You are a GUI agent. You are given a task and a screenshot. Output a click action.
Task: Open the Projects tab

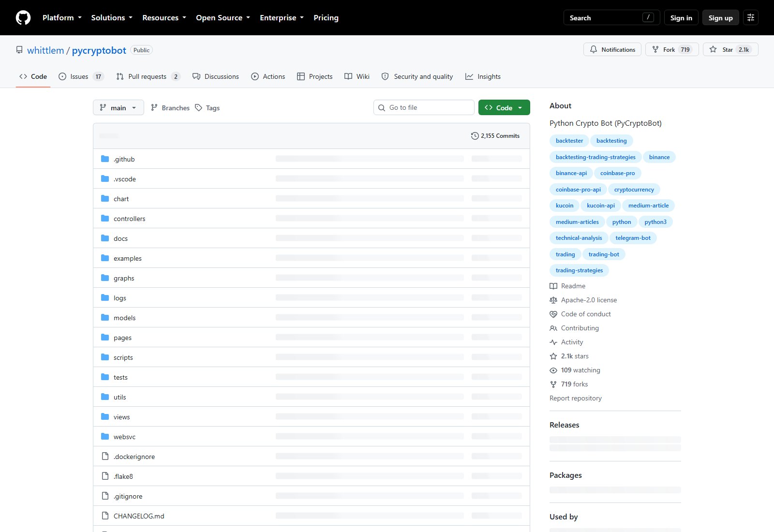314,76
